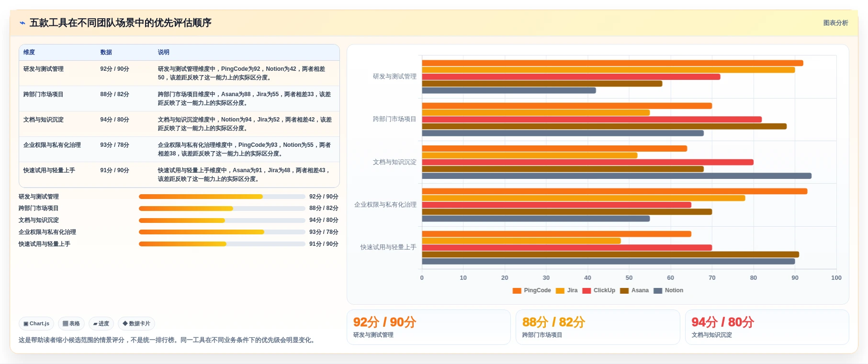
Task: Toggle the Asana legend entry
Action: (634, 290)
